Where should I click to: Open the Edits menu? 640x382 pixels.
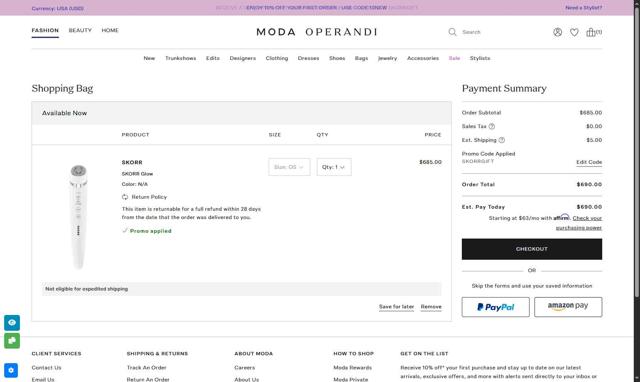pos(213,58)
